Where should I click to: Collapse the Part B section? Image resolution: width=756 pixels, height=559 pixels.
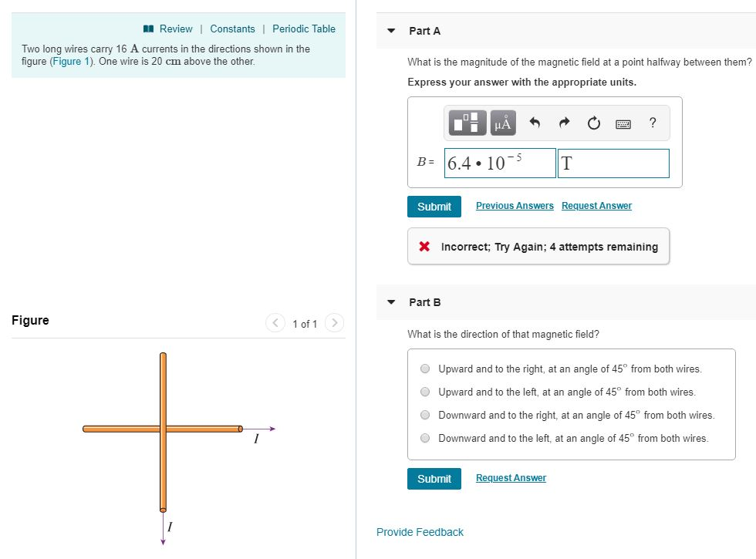click(x=390, y=302)
